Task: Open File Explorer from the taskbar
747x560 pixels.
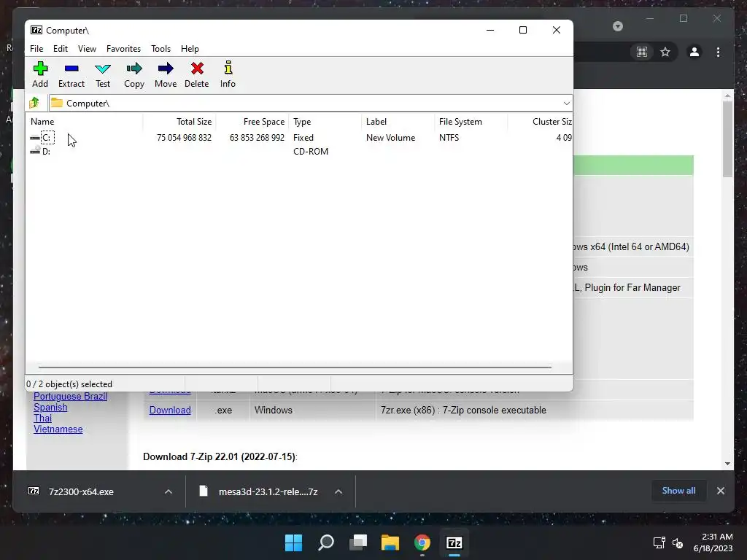Action: click(390, 542)
